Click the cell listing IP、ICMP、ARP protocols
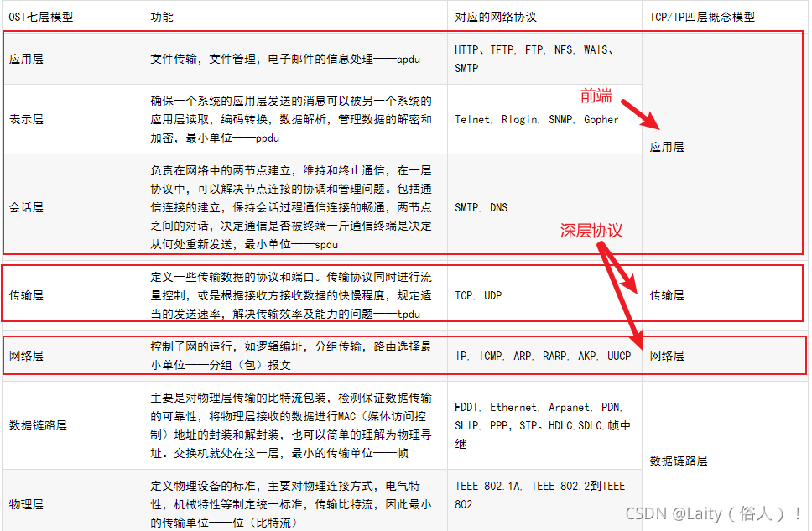This screenshot has width=812, height=531. tap(541, 356)
